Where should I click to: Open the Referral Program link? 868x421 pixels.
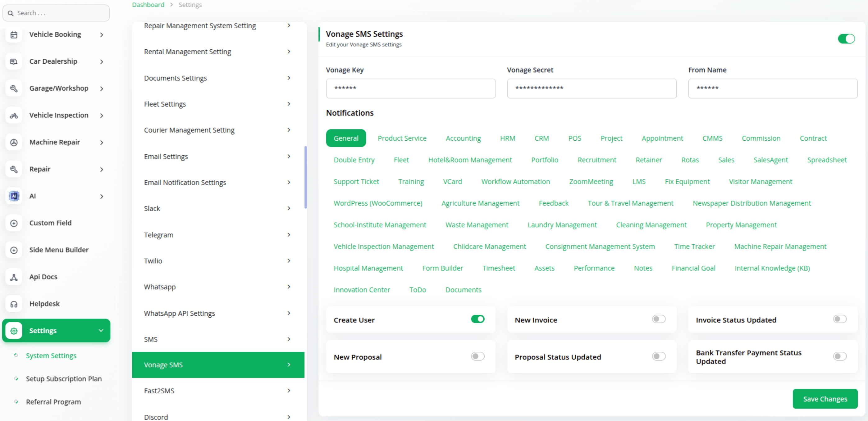coord(53,402)
